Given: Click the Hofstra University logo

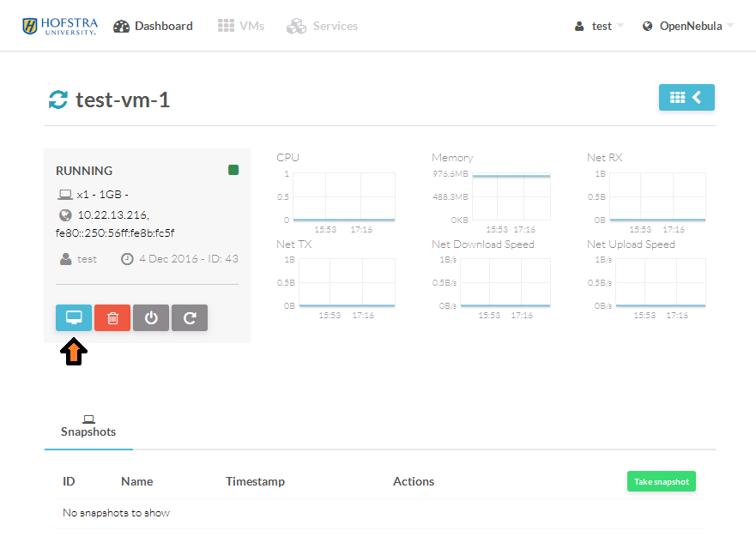Looking at the screenshot, I should coord(58,26).
